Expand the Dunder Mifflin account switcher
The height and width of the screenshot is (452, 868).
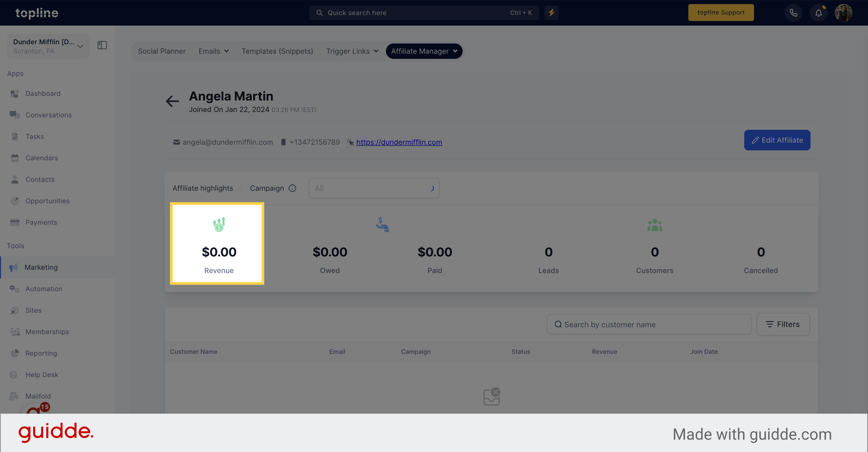click(x=48, y=46)
